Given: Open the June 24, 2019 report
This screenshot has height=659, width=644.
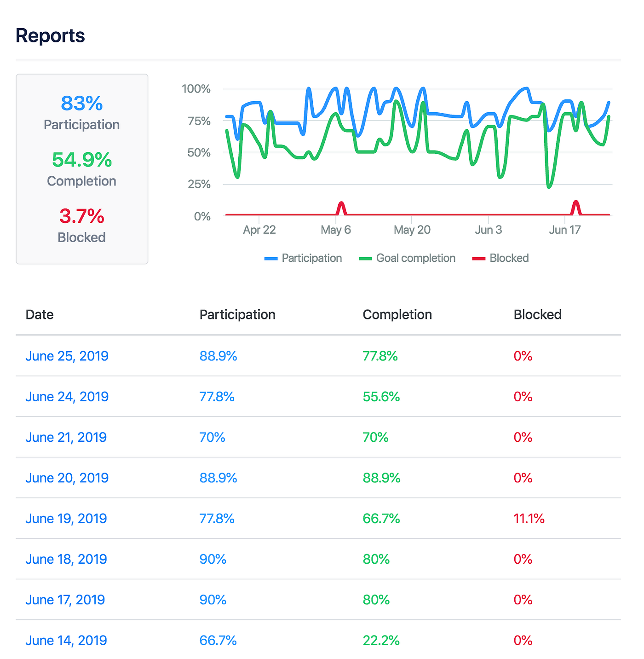Looking at the screenshot, I should [x=66, y=397].
